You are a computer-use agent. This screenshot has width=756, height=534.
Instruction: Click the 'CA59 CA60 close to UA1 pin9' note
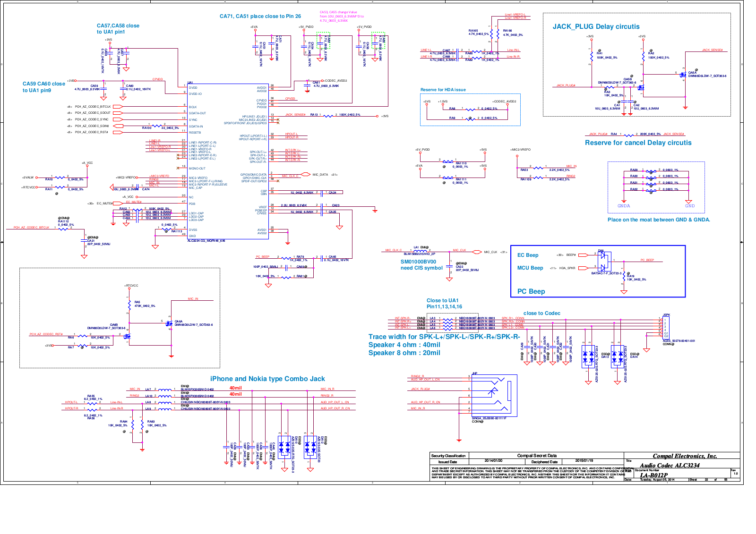[x=44, y=87]
